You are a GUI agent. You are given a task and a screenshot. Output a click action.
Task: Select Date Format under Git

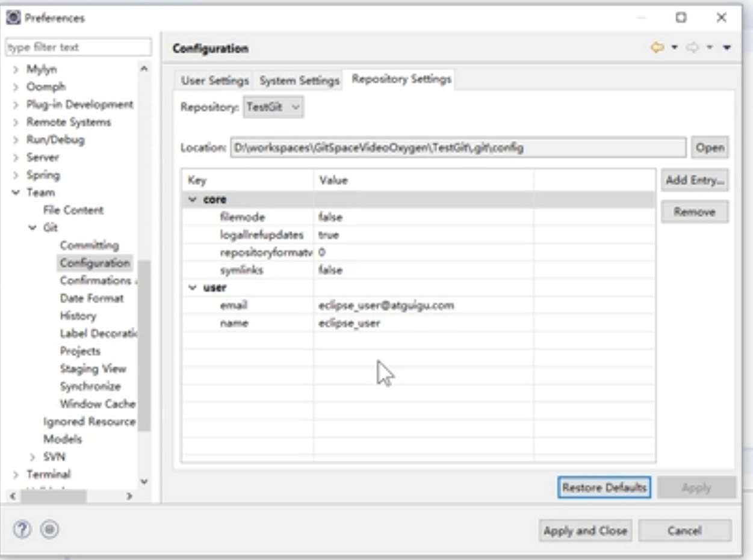coord(91,298)
